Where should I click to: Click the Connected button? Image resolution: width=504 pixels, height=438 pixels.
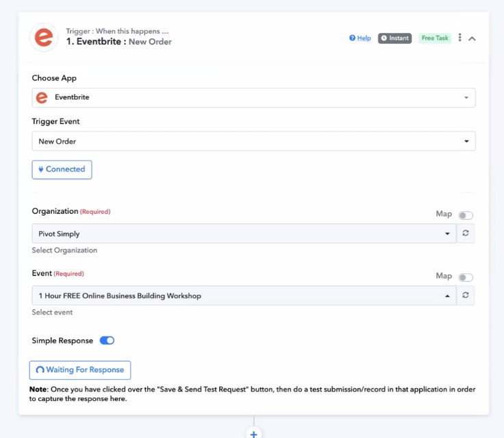pyautogui.click(x=62, y=169)
